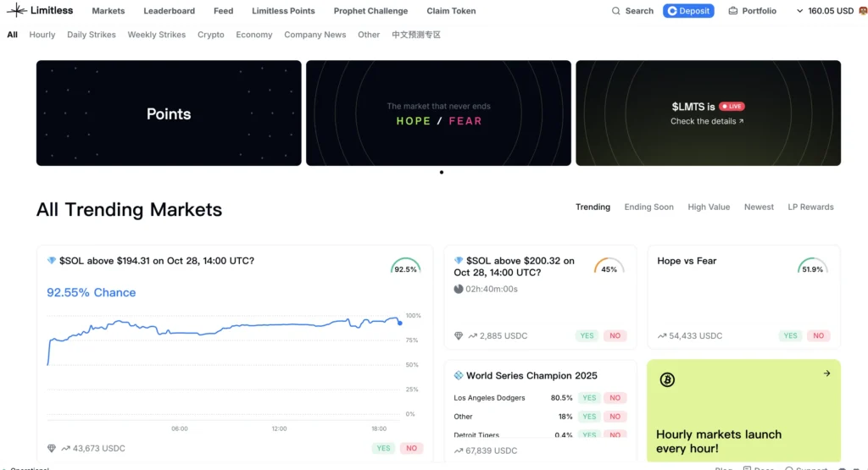Switch to Weekly Strikes category tab
Viewport: 868px width, 470px height.
point(156,35)
